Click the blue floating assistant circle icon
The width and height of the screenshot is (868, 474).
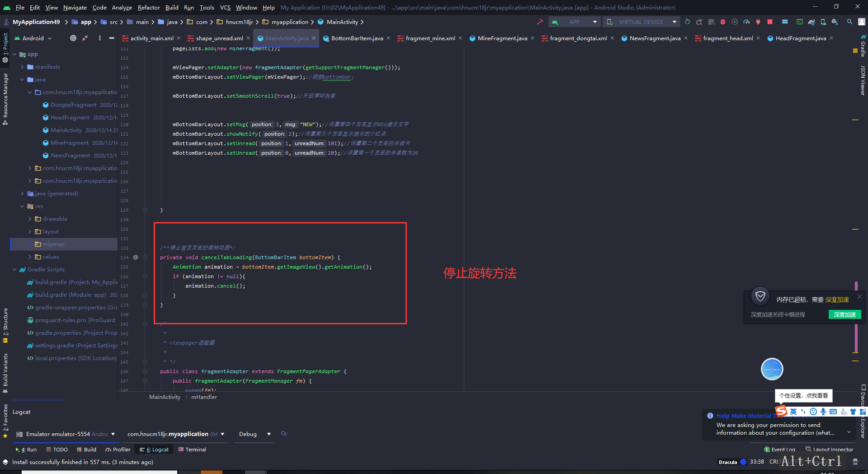click(772, 369)
